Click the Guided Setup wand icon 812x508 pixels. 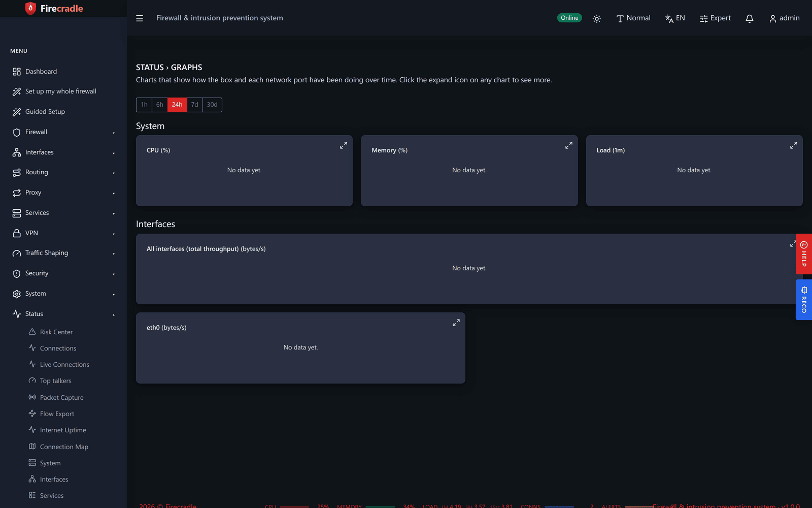[17, 112]
